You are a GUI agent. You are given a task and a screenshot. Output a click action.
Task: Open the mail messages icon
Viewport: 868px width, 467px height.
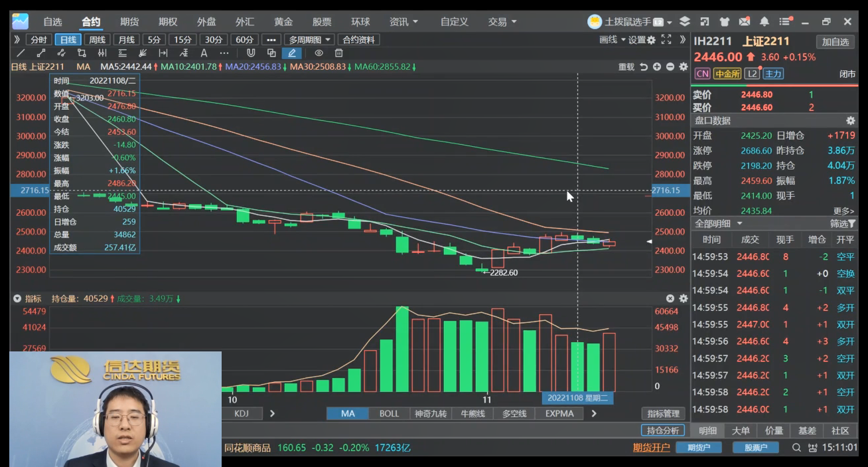(x=745, y=22)
